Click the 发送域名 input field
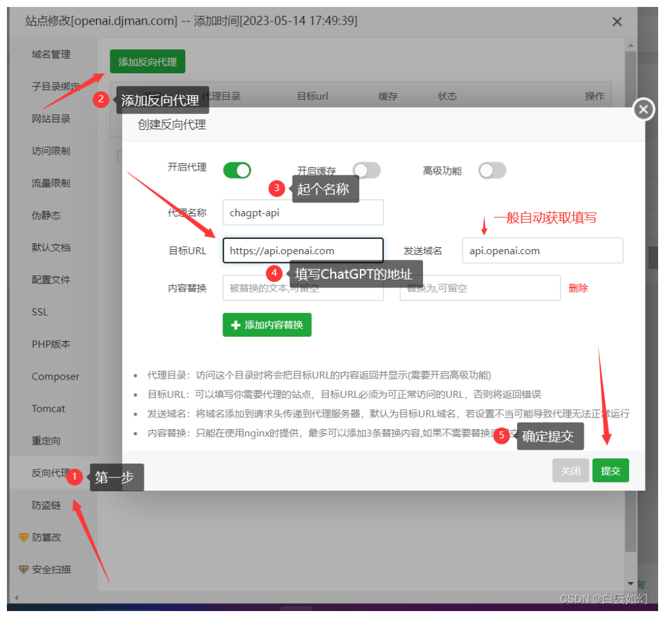The image size is (672, 618). 542,250
